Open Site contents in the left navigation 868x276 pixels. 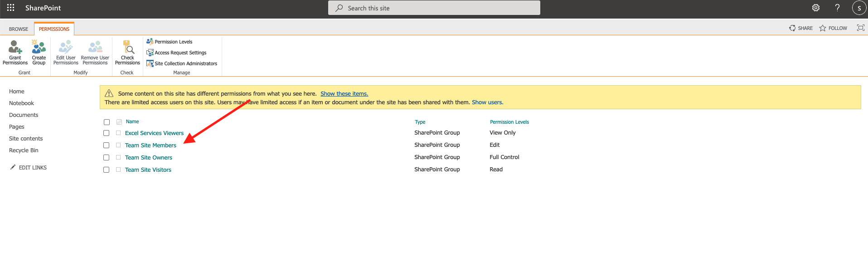26,139
